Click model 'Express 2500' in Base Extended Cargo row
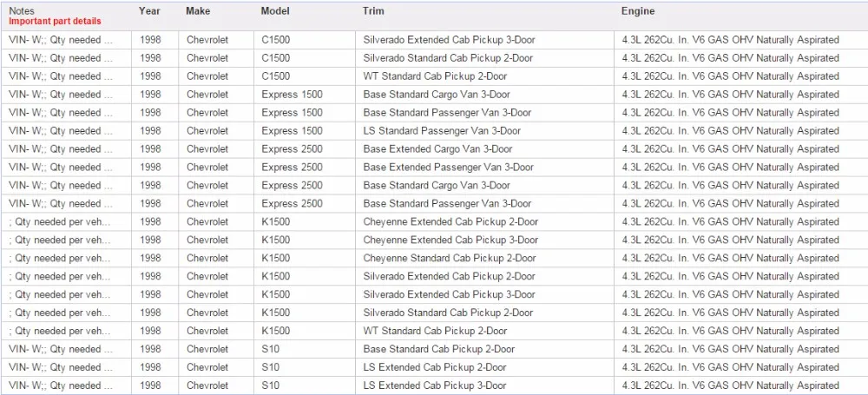This screenshot has width=868, height=395. (293, 149)
